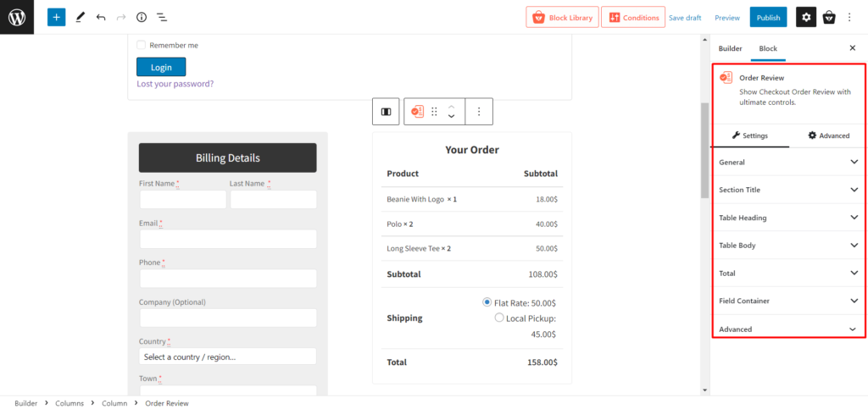Open the block inserter plus button

(57, 17)
